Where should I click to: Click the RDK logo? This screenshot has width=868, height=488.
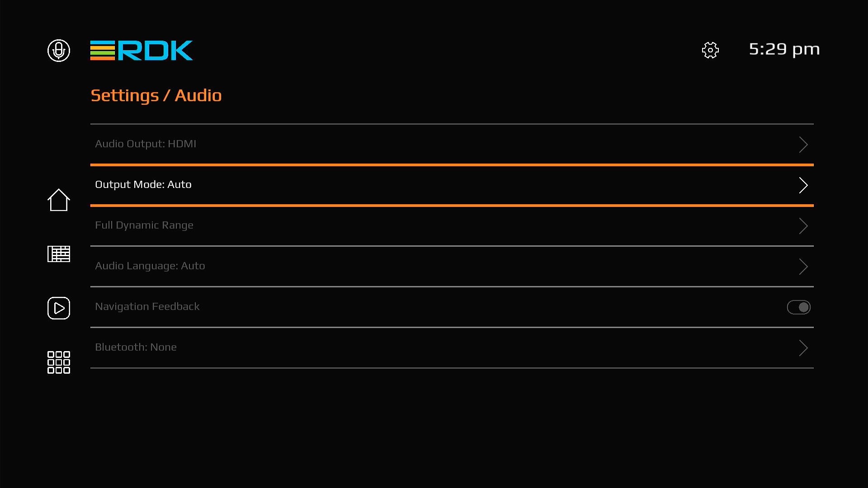tap(142, 50)
